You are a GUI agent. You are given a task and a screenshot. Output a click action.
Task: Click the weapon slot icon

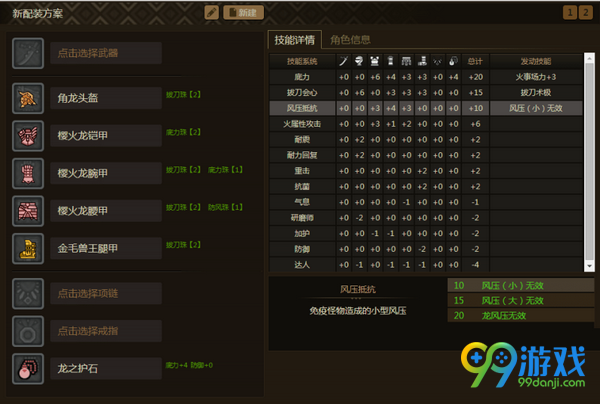(28, 53)
